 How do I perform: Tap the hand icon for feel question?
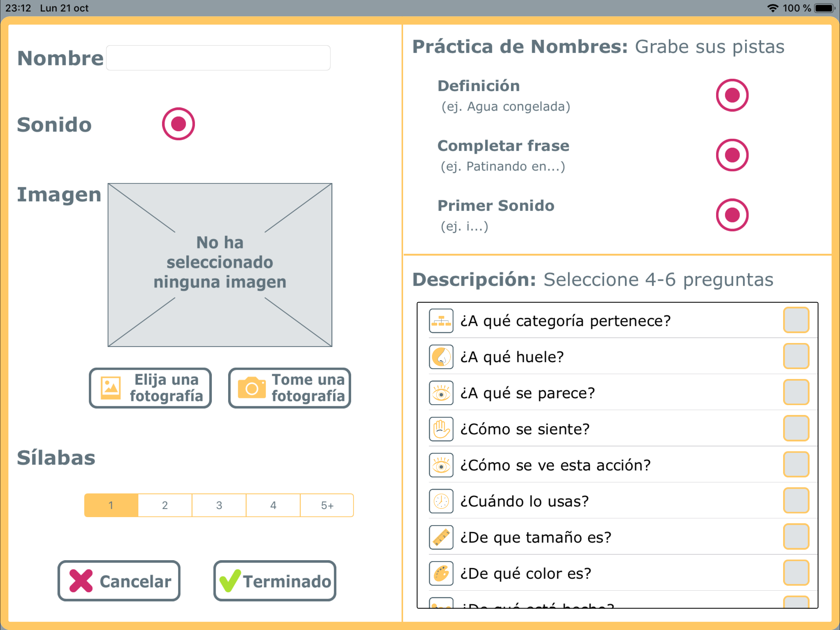click(x=441, y=429)
